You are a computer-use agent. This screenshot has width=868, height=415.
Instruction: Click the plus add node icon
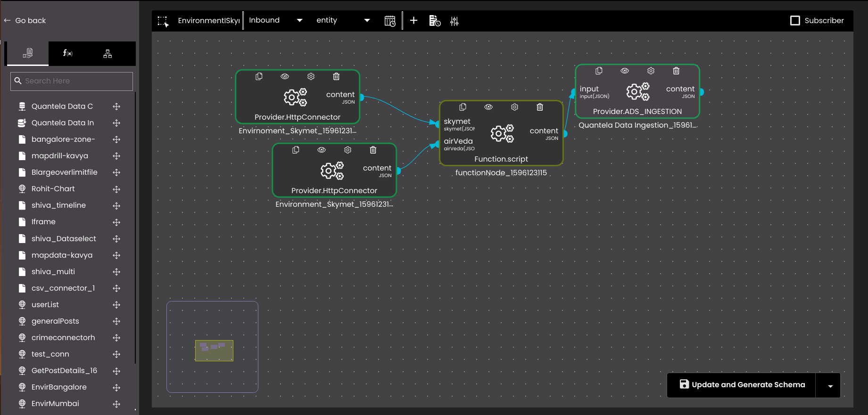pos(413,20)
